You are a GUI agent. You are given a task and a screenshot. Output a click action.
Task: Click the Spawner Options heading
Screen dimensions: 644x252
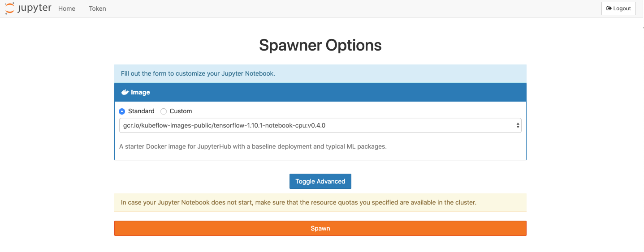(320, 45)
